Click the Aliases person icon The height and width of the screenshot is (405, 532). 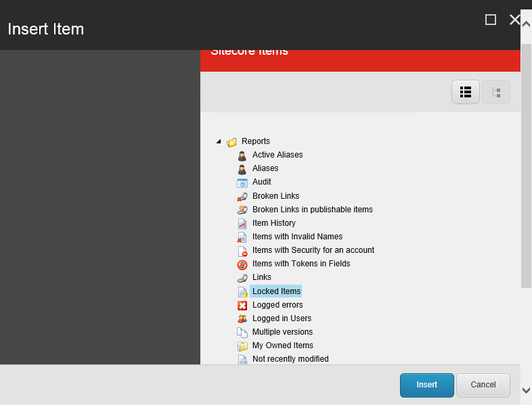[x=242, y=170]
